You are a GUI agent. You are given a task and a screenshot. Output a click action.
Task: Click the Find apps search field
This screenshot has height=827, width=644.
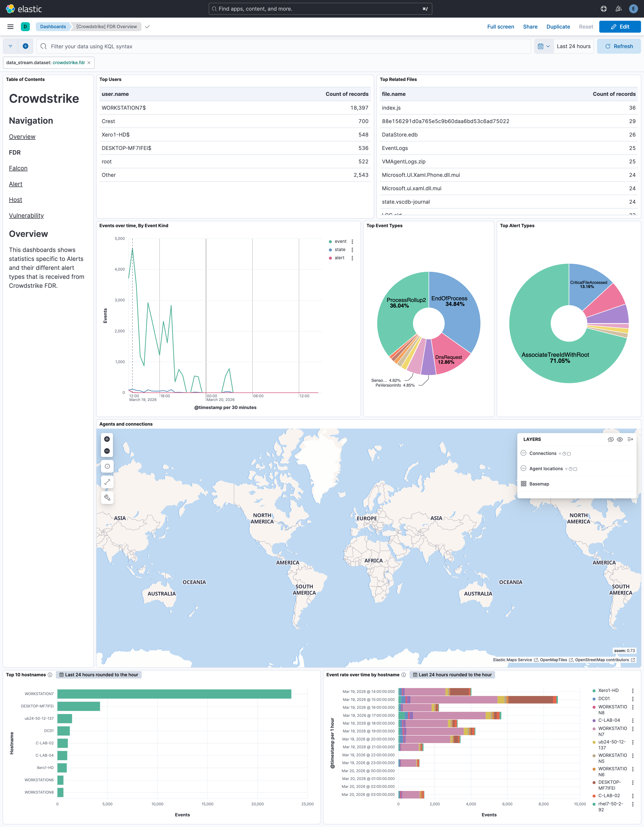[x=320, y=8]
